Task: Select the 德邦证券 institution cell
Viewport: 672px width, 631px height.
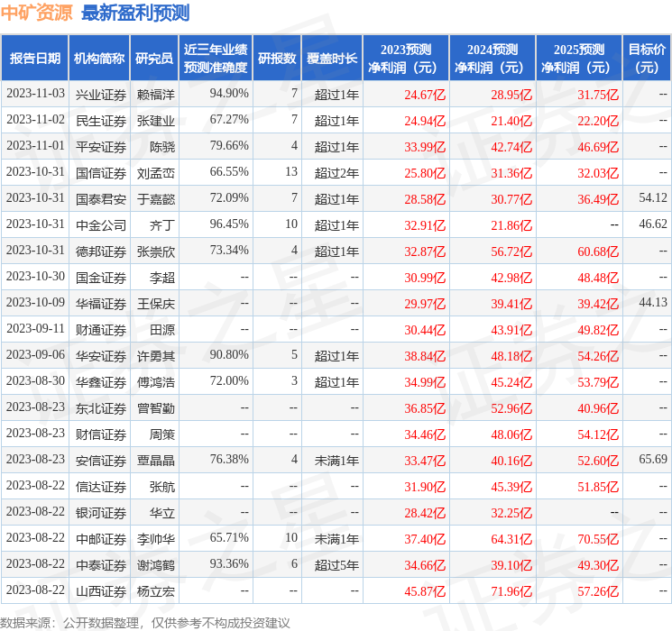Action: (x=101, y=251)
